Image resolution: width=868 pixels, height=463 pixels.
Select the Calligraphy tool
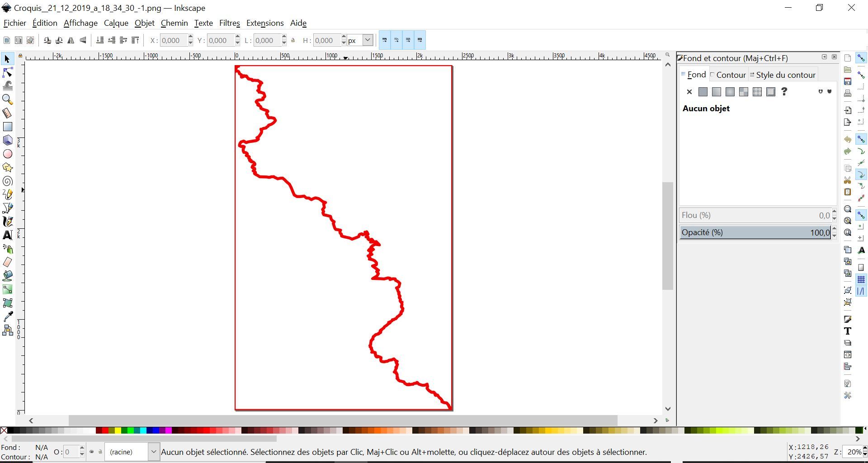(x=7, y=222)
